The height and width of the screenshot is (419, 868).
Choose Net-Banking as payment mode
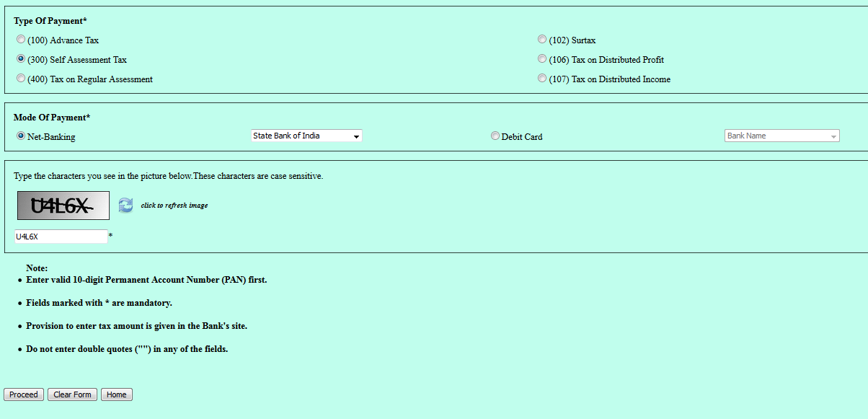click(21, 136)
